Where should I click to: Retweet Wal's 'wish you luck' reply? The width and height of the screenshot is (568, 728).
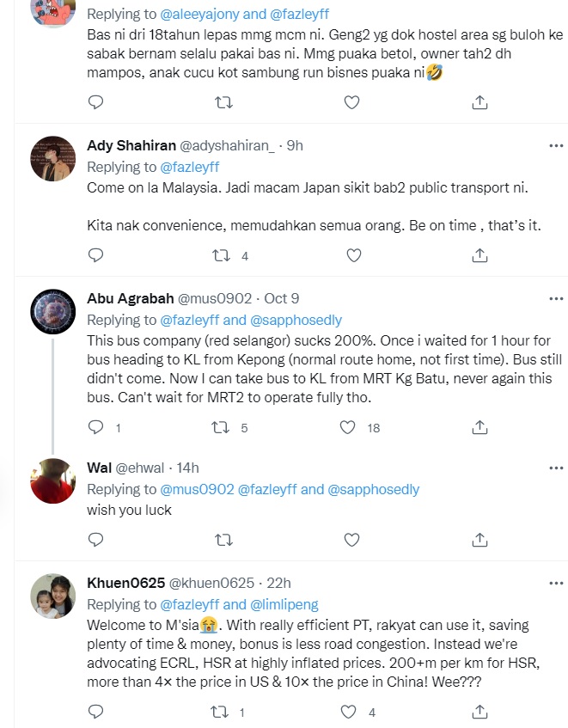pyautogui.click(x=223, y=540)
